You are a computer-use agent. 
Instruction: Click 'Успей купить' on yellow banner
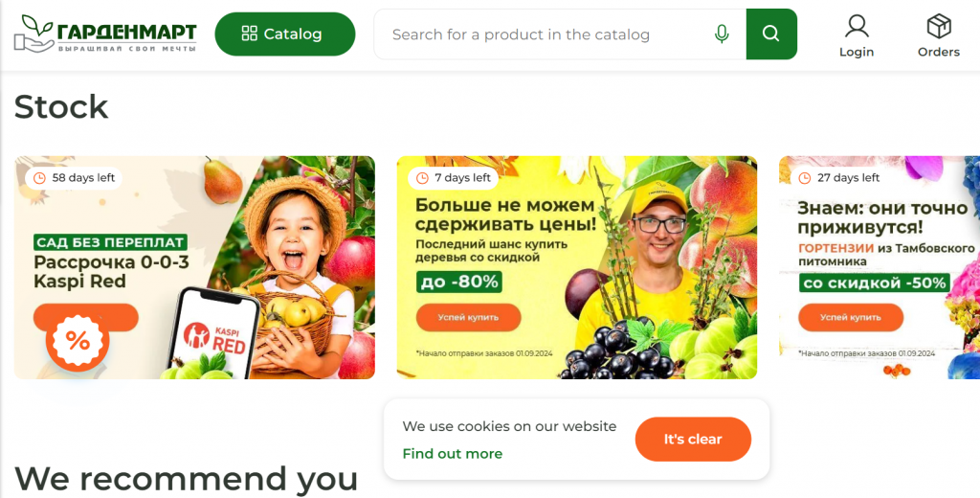pyautogui.click(x=468, y=317)
